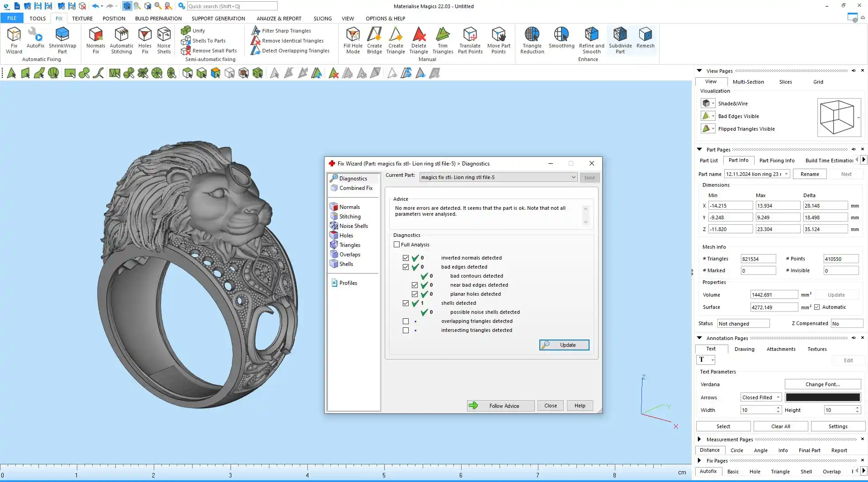Screen dimensions: 868x482
Task: Open the Support Generation ribbon tab
Action: click(218, 19)
